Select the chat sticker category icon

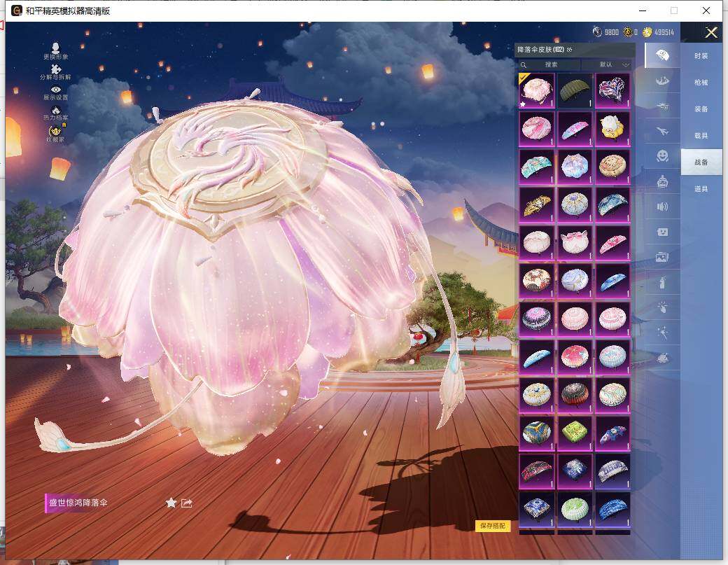[x=662, y=232]
